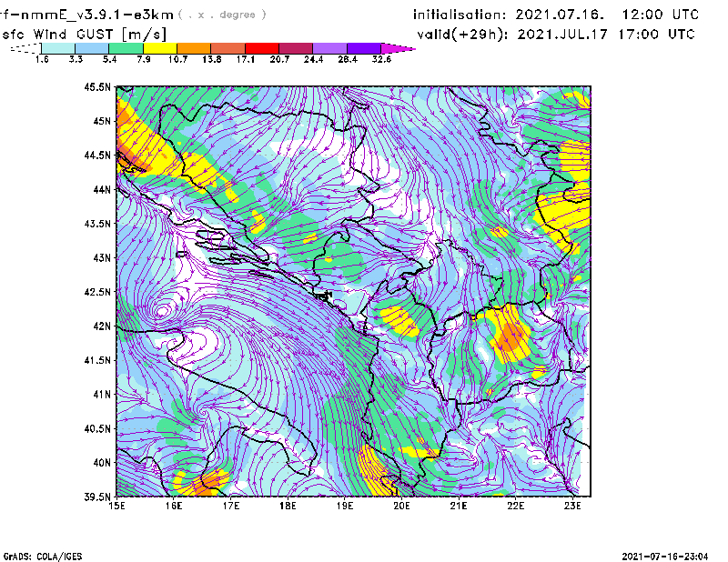The width and height of the screenshot is (728, 562).
Task: Click the legend value 1.6
Action: coord(42,59)
